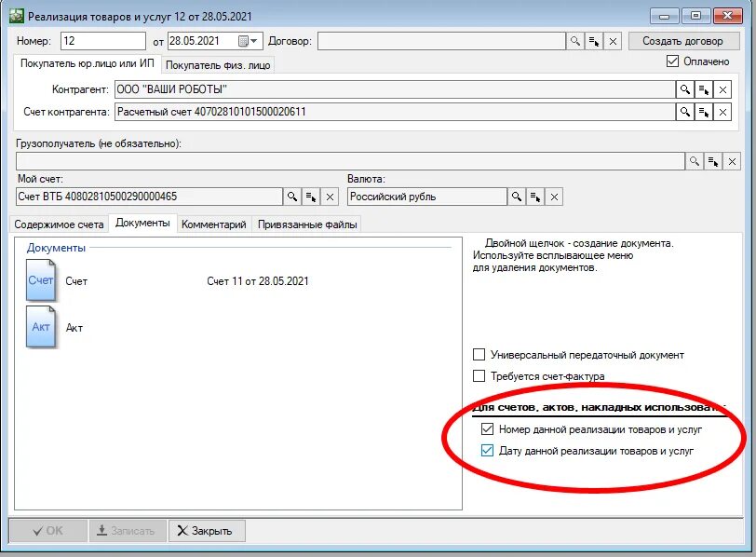Screen dimensions: 756x557
Task: Open the Счет 11 document icon
Action: click(x=39, y=279)
